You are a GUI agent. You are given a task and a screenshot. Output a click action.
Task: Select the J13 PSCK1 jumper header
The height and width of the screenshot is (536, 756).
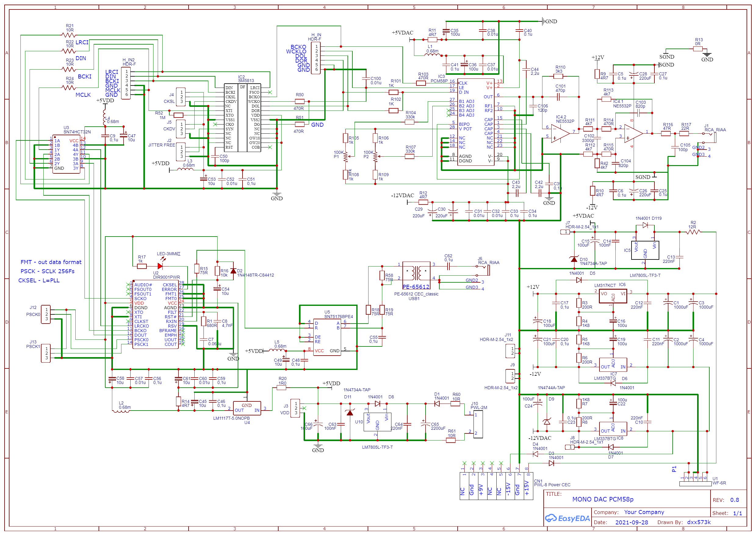46,353
